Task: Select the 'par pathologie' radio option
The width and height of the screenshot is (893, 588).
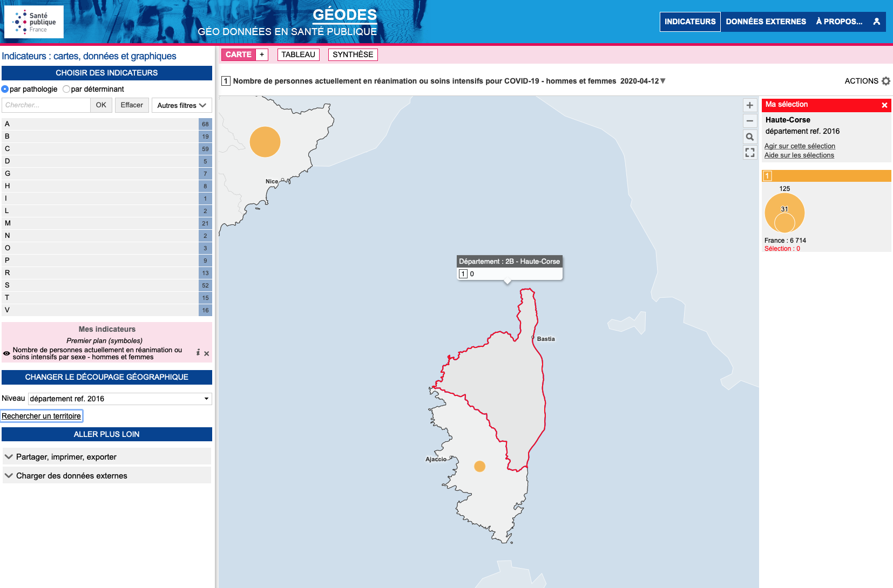Action: pos(5,89)
